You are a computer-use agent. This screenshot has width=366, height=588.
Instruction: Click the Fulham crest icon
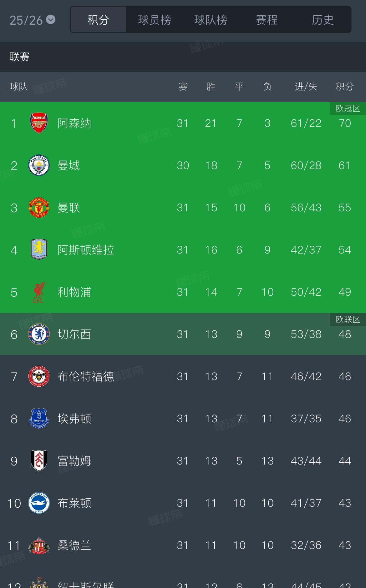(39, 461)
